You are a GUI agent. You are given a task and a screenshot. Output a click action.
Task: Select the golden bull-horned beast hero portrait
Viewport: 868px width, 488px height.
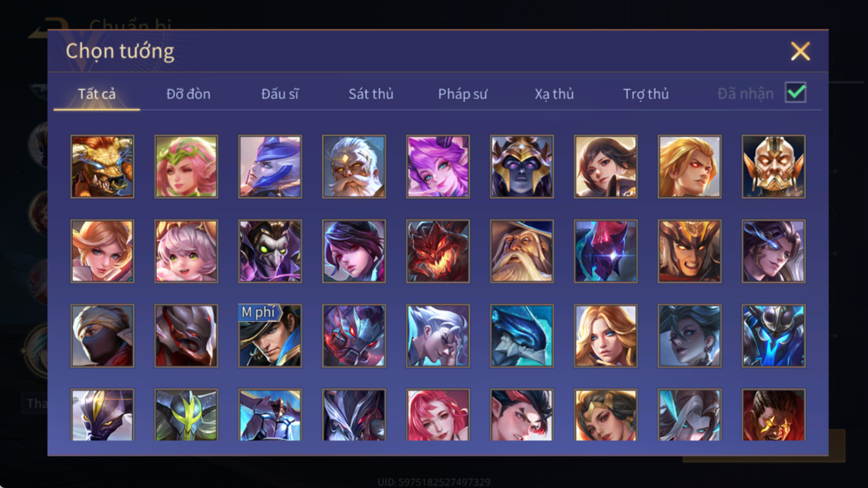click(x=102, y=167)
